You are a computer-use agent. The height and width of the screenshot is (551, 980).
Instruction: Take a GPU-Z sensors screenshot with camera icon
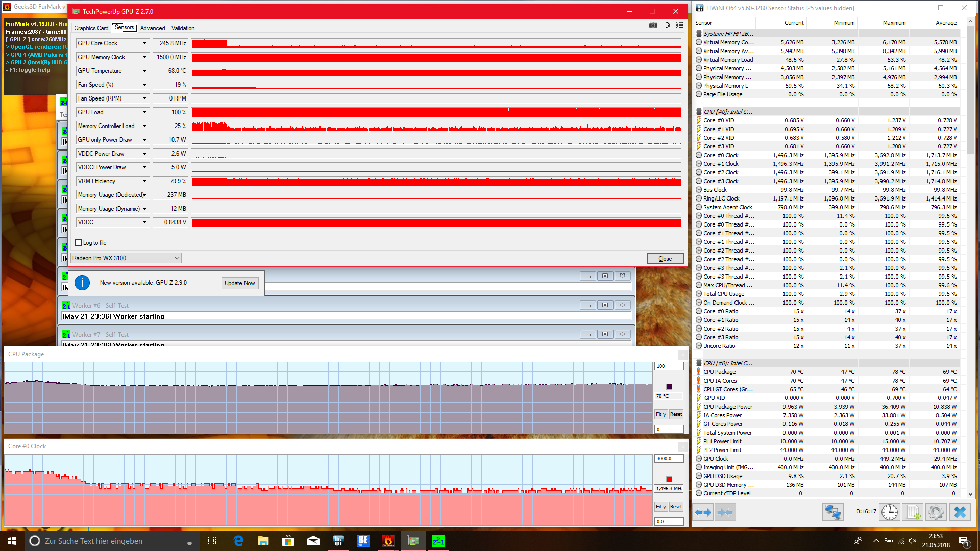[x=653, y=25]
